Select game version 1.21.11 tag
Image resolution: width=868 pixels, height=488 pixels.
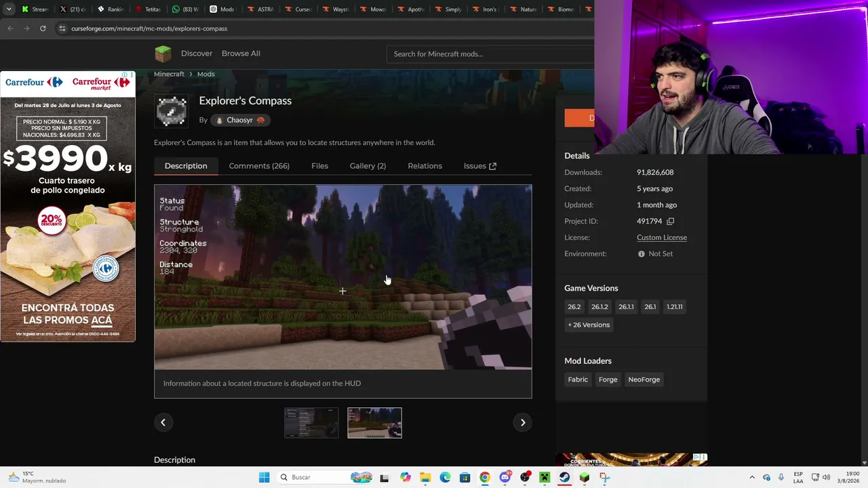[675, 307]
